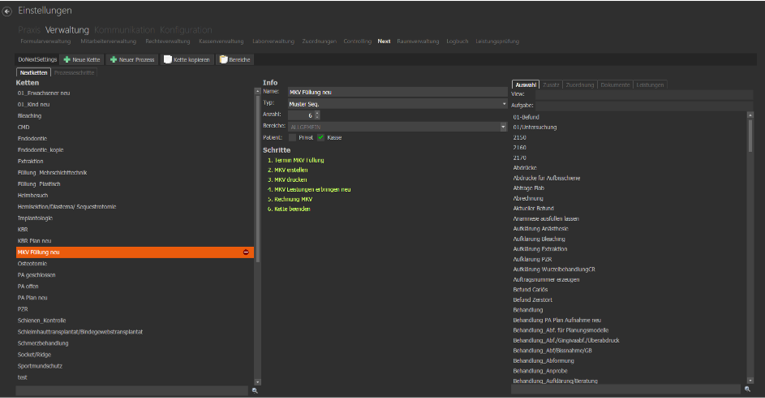Select step 3. MKV drucken
The image size is (765, 398).
pos(287,179)
